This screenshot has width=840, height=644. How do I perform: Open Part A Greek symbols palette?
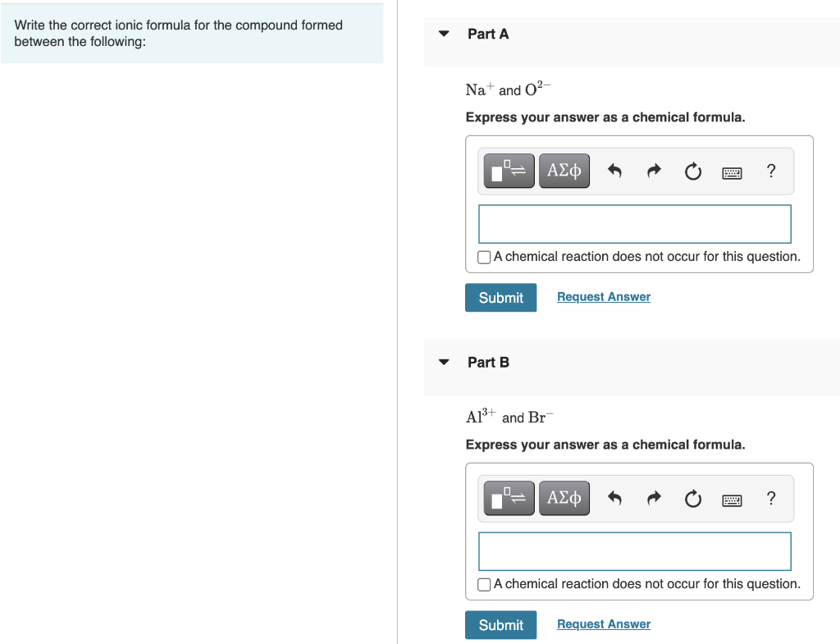564,171
